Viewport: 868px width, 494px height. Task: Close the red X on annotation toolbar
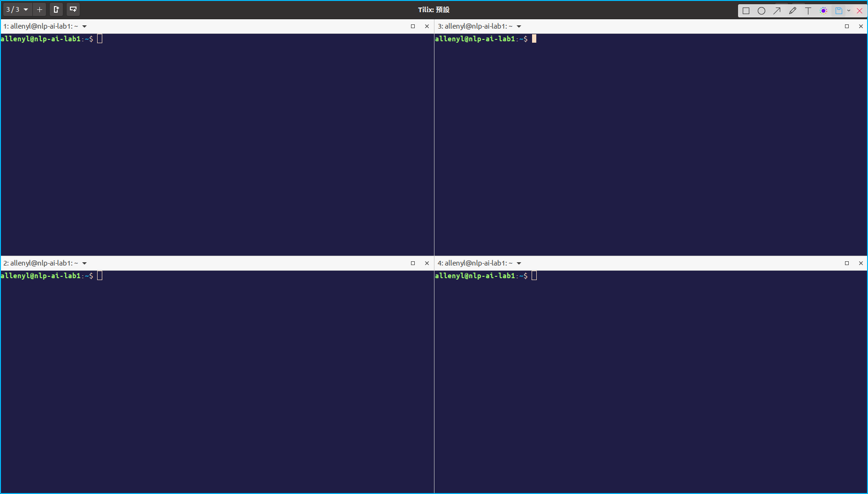tap(860, 11)
